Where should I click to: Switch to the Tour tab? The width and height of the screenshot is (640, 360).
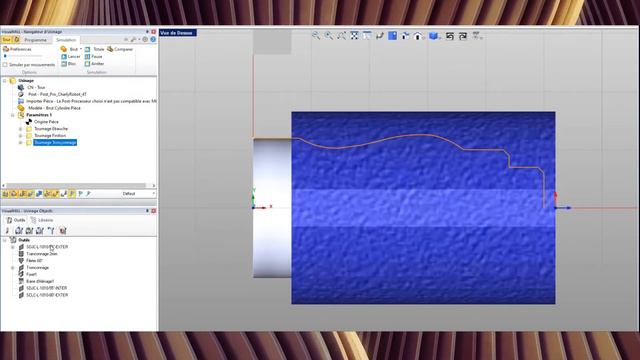[x=7, y=40]
